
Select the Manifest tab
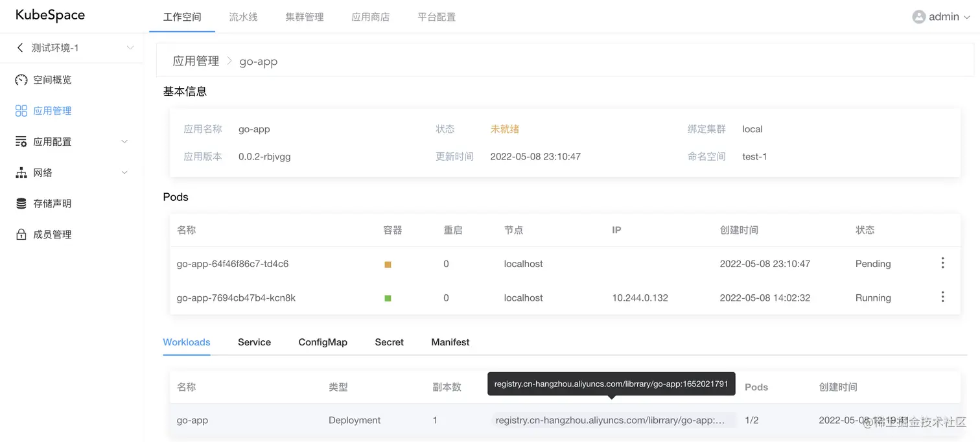(450, 342)
